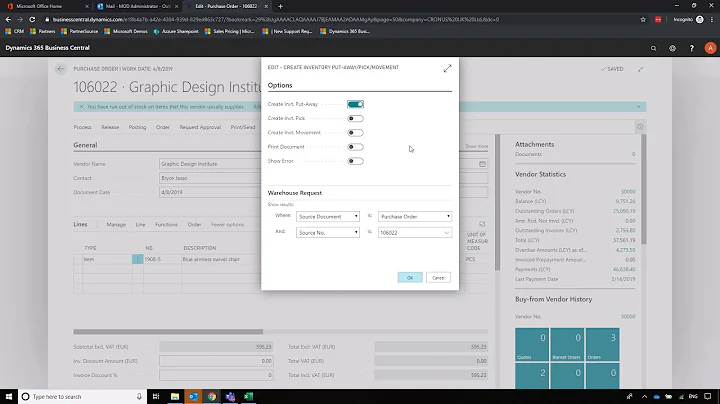Cancel the put-away dialog

438,277
